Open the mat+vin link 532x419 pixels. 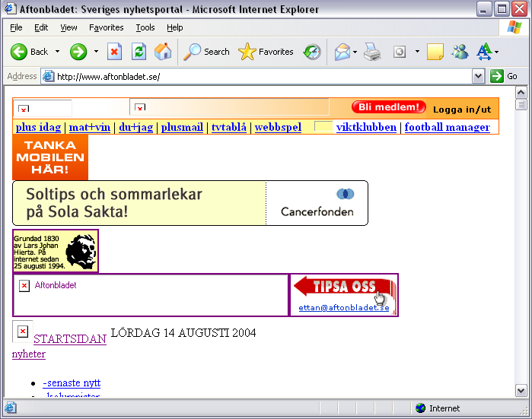pyautogui.click(x=90, y=127)
